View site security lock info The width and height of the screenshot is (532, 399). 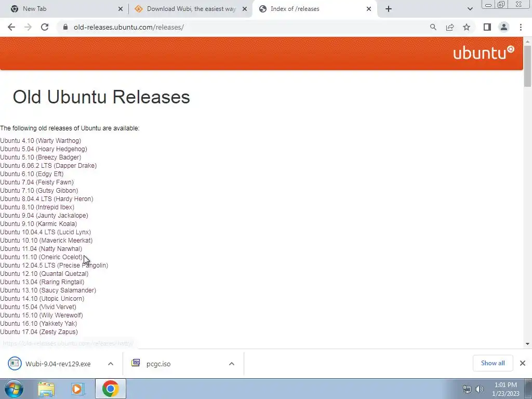click(x=65, y=27)
